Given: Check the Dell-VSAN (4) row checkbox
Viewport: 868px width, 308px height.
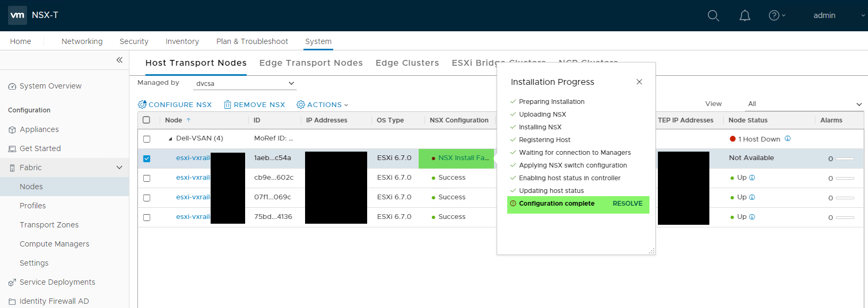Looking at the screenshot, I should pos(146,139).
